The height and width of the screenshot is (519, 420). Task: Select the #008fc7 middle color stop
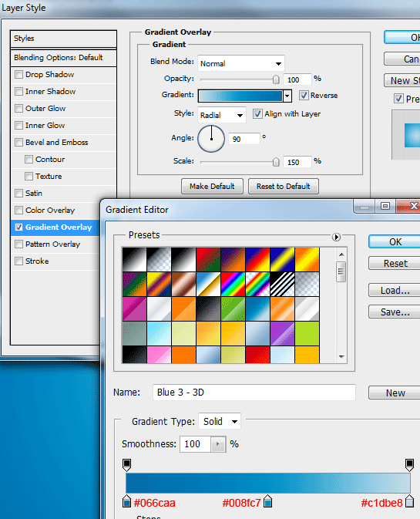268,501
